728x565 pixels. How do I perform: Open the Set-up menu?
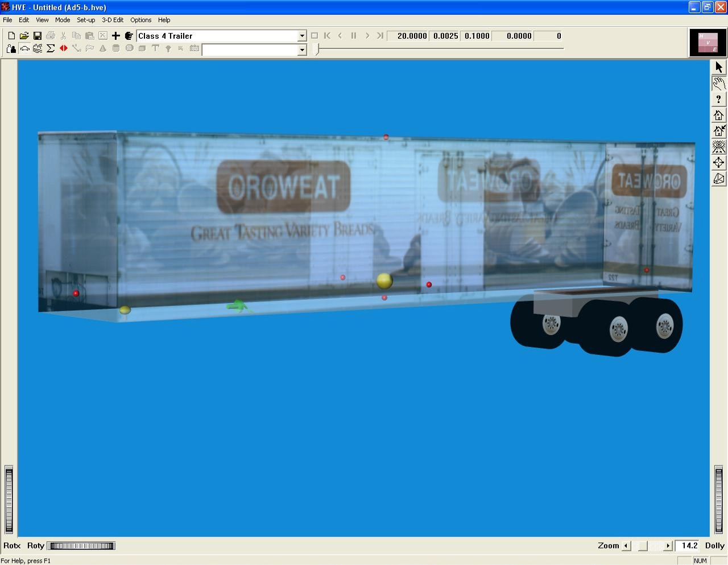click(x=86, y=20)
